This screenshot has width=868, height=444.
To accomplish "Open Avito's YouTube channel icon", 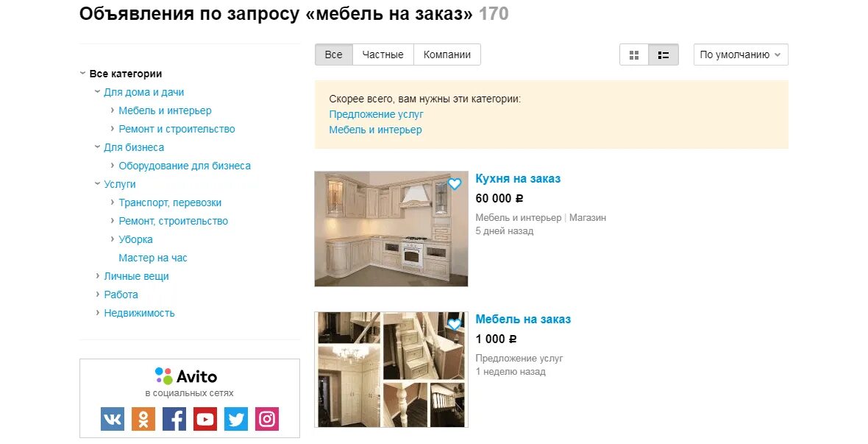I will (204, 419).
